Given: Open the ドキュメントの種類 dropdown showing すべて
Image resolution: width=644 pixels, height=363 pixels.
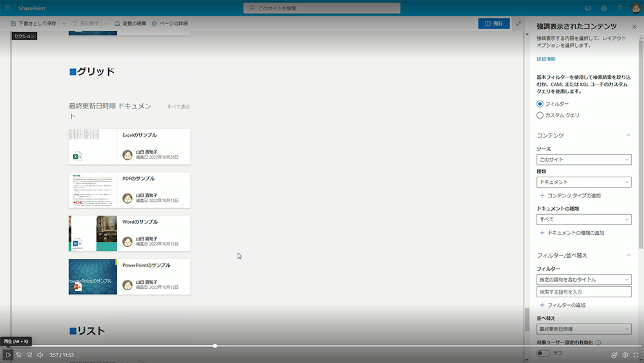Looking at the screenshot, I should pyautogui.click(x=583, y=219).
